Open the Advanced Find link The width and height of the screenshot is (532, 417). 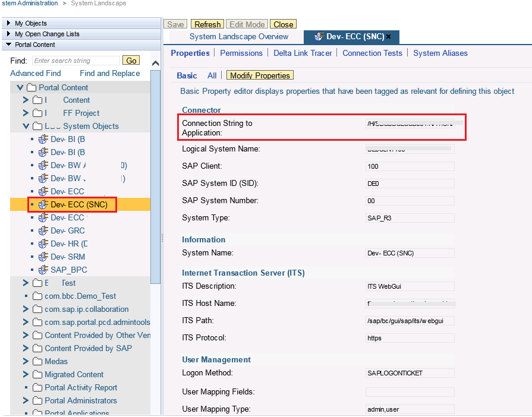coord(36,73)
